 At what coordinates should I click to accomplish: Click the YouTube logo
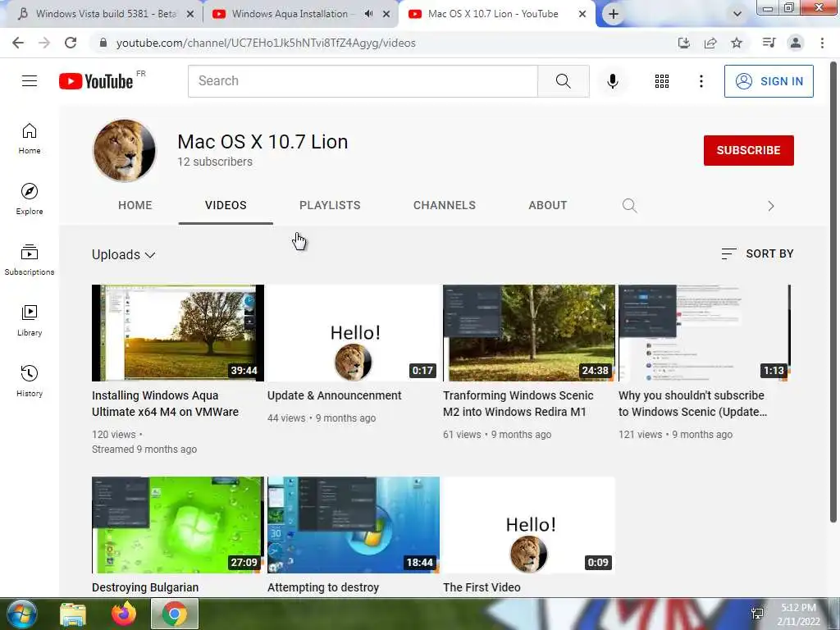(96, 81)
